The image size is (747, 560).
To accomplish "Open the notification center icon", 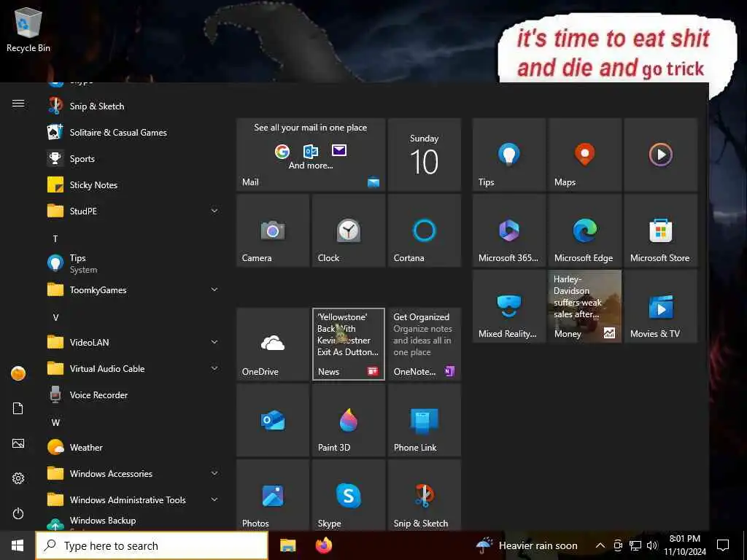I will [723, 545].
